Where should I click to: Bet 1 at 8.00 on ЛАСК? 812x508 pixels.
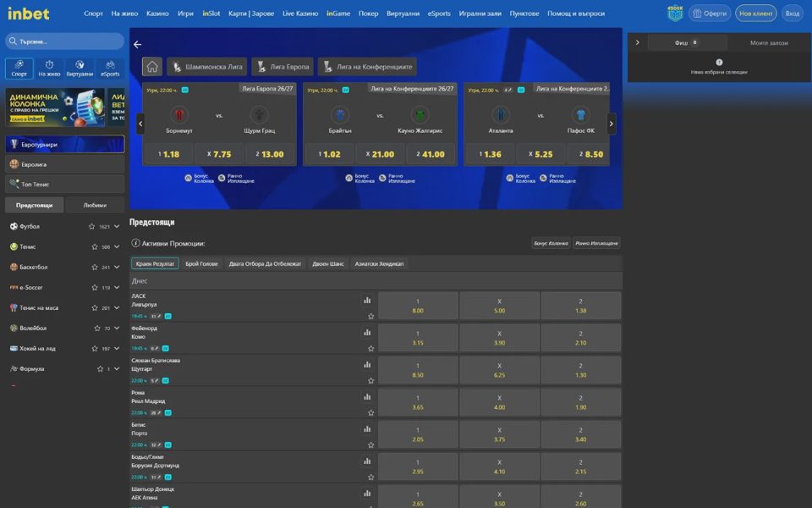click(418, 306)
